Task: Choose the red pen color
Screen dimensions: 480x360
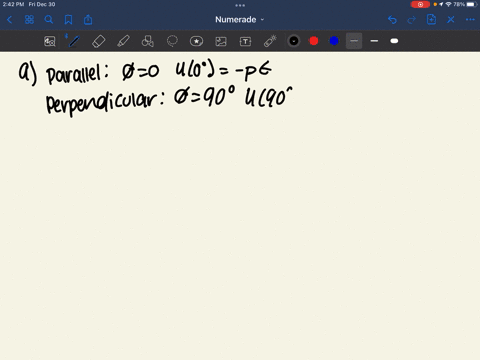Action: point(314,41)
